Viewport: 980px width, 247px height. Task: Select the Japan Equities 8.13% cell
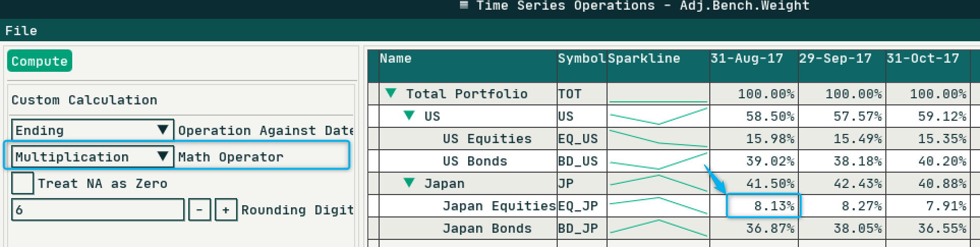point(763,206)
